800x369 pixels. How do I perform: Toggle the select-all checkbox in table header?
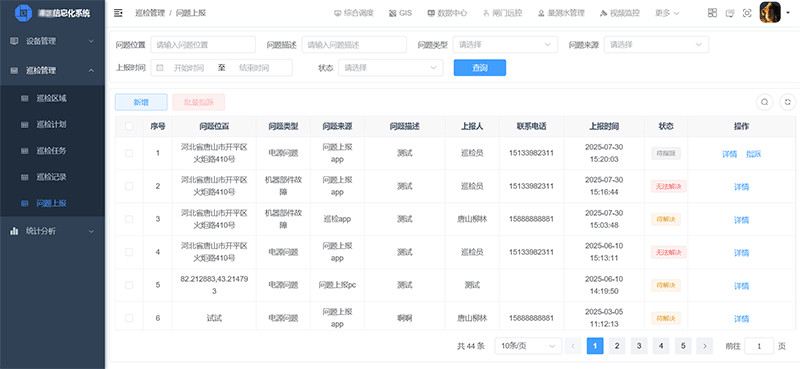(129, 126)
